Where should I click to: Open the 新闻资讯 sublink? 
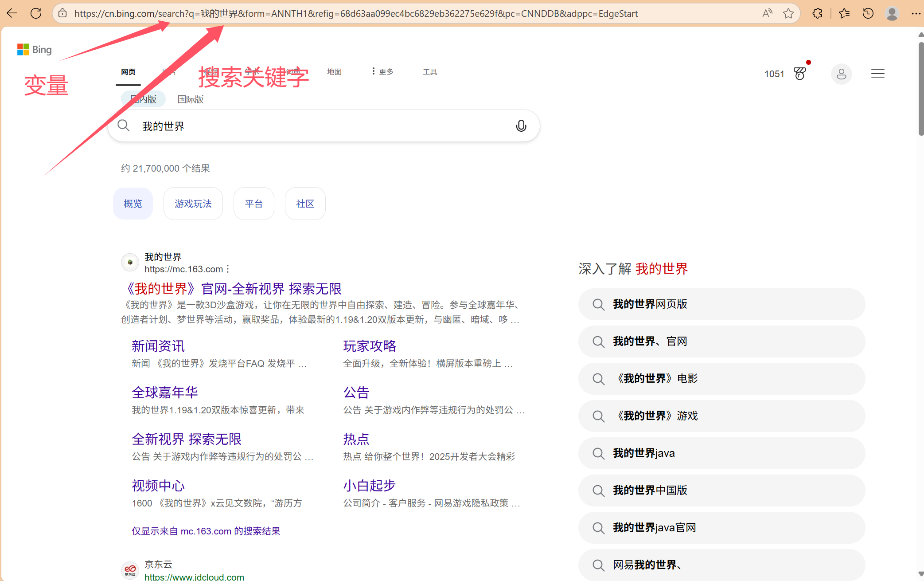(158, 346)
